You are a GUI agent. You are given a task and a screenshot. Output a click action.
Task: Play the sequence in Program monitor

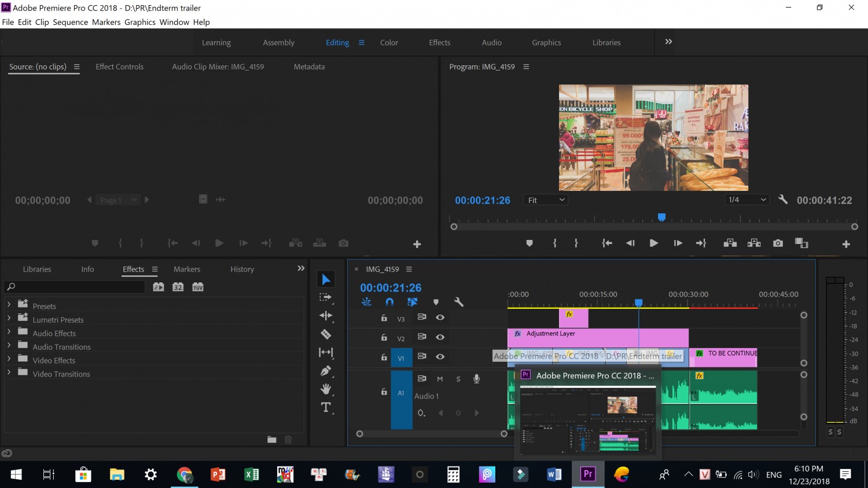tap(653, 243)
